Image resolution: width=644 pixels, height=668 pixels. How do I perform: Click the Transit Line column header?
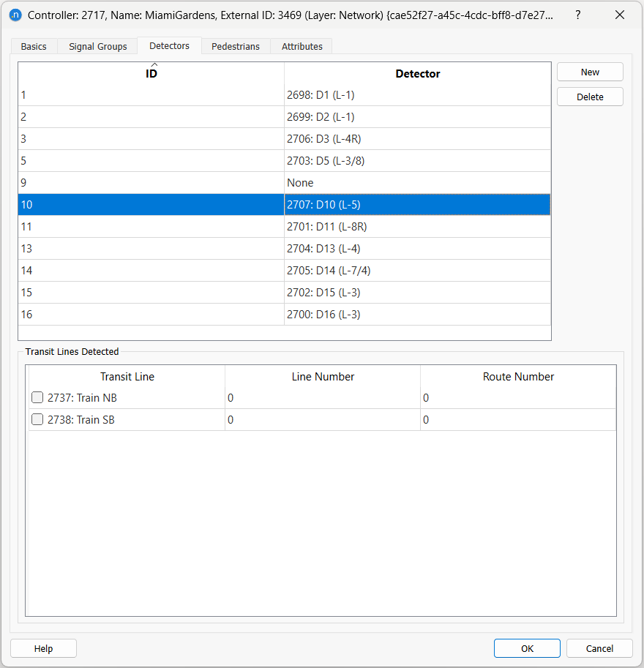(127, 377)
